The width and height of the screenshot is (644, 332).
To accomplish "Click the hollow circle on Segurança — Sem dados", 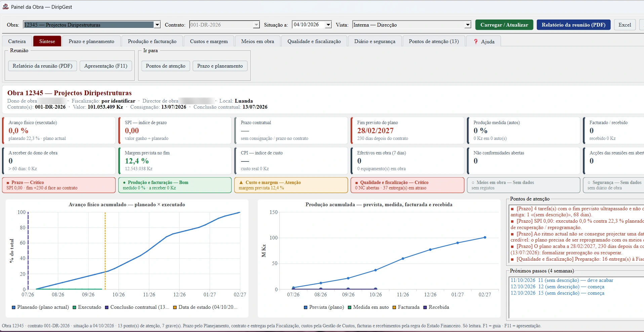I will coord(589,183).
